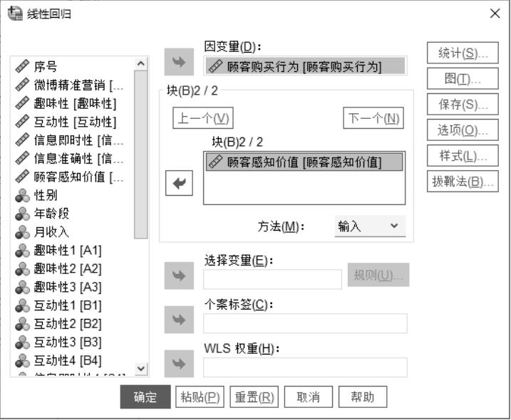The width and height of the screenshot is (511, 420).
Task: Select the 信息即时性 variable
Action: pos(73,140)
